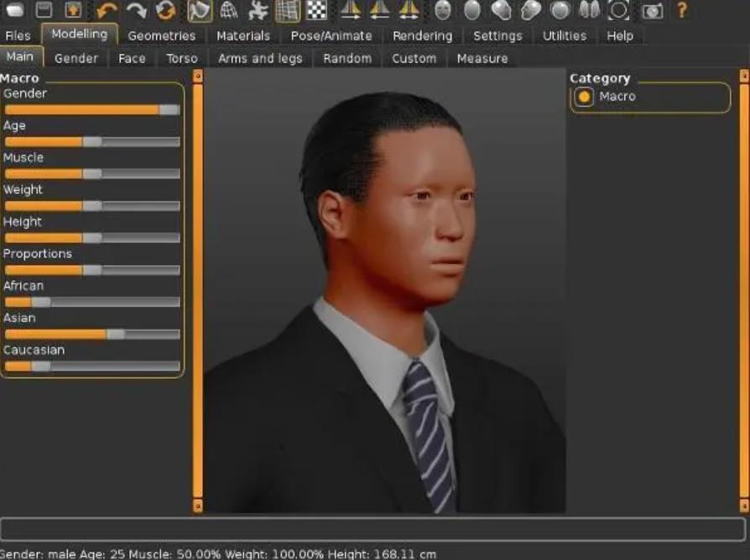Select the Macro category radio button
The image size is (750, 560).
(585, 96)
